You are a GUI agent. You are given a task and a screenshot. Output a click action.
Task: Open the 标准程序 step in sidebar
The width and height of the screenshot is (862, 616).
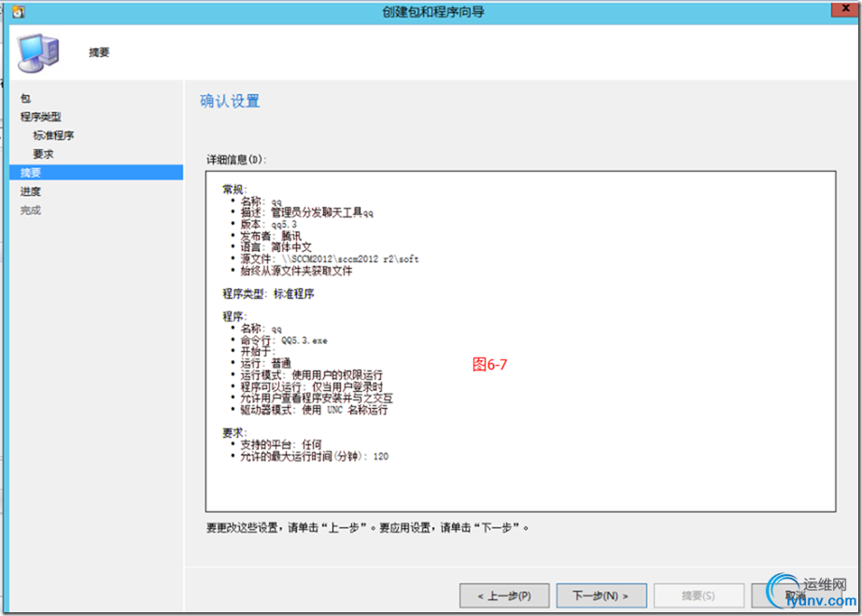point(53,135)
